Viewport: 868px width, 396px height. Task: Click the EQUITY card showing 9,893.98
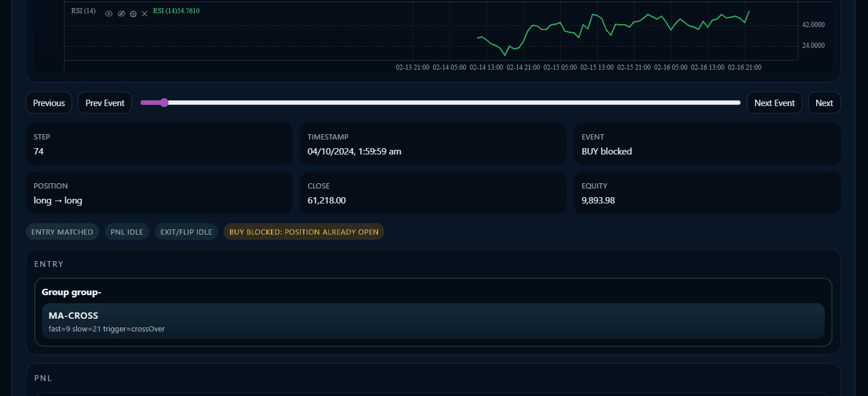coord(707,193)
